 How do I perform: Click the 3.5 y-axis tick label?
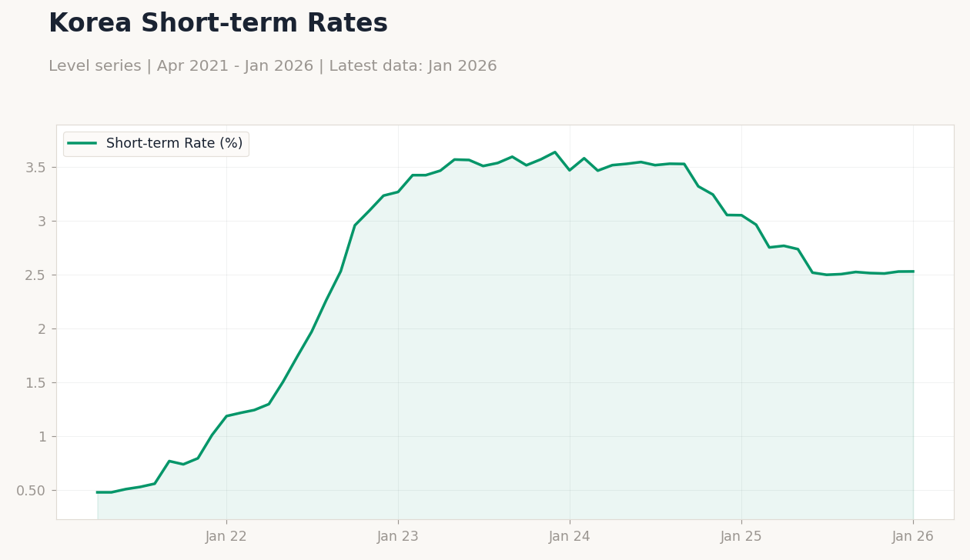tap(37, 168)
